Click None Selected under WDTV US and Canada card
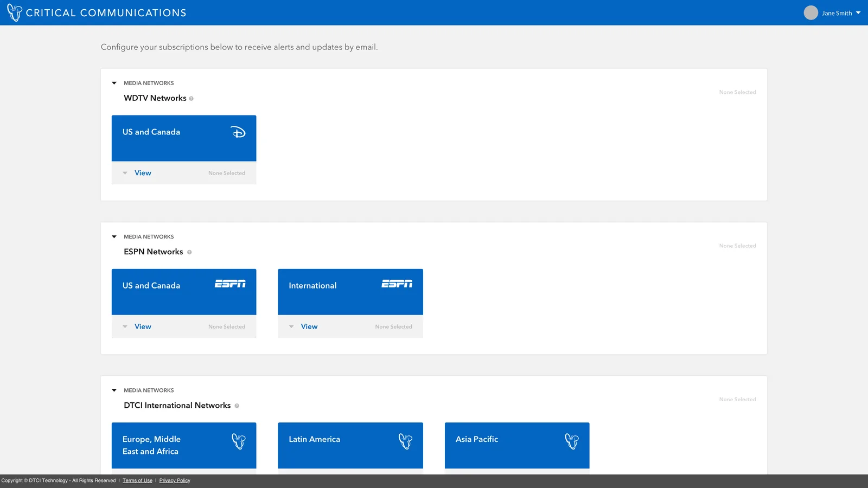 coord(227,173)
